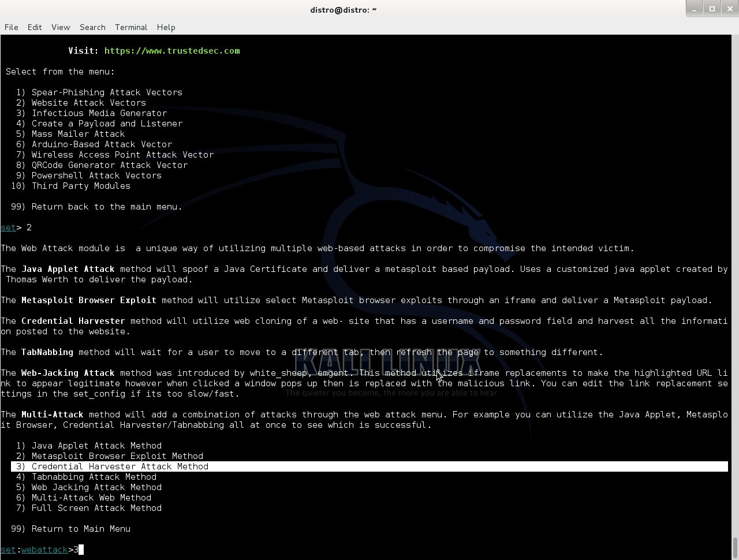Click the bold 'Java Applet Attack' text
This screenshot has width=739, height=560.
68,269
